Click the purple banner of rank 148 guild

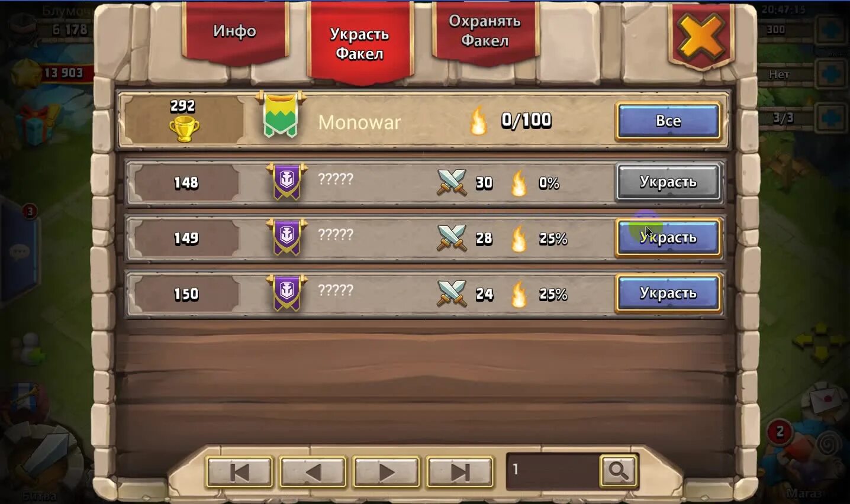(x=286, y=182)
